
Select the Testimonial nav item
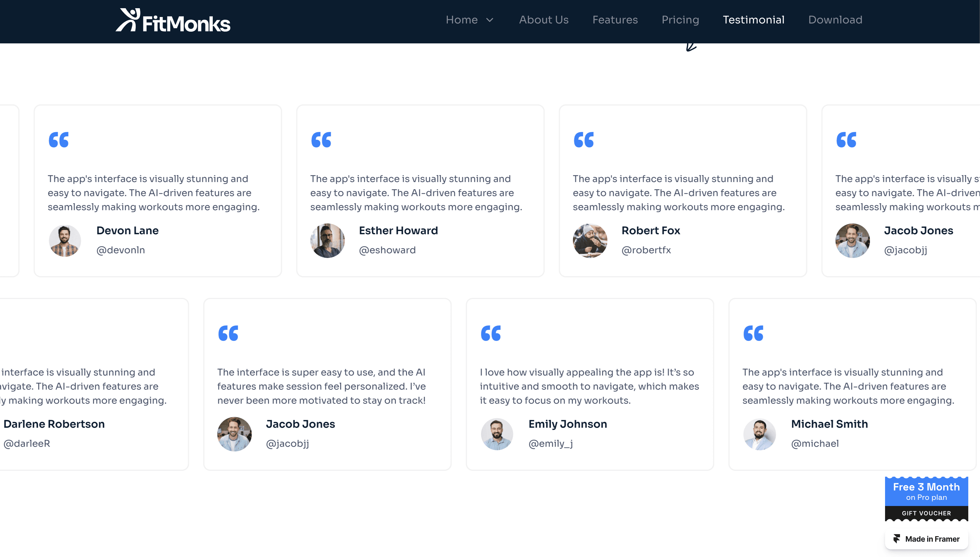[753, 20]
